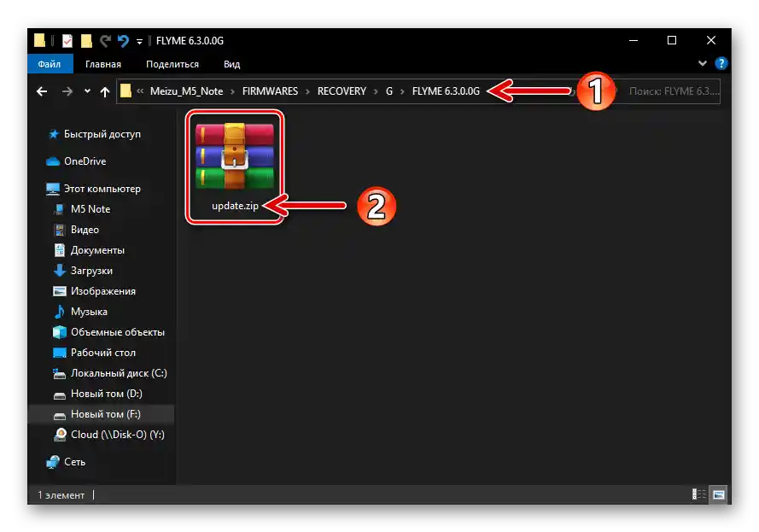759x532 pixels.
Task: Click the 1 элемент status text
Action: pos(61,495)
